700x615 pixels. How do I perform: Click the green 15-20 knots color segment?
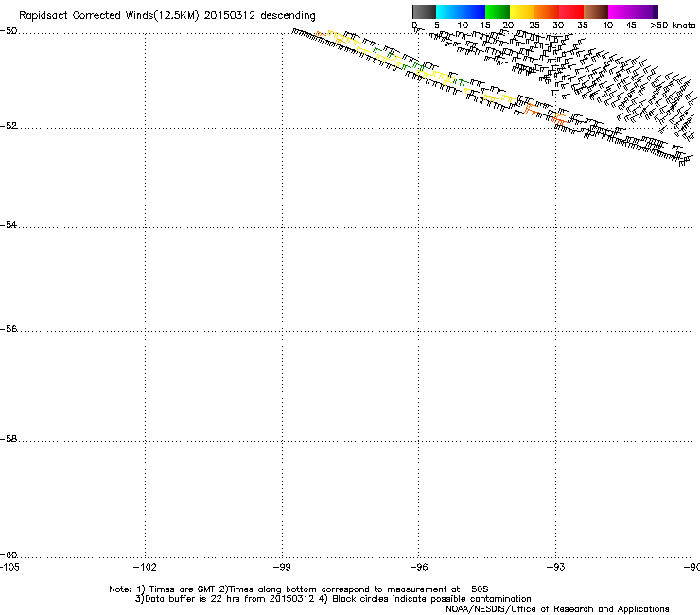point(498,11)
